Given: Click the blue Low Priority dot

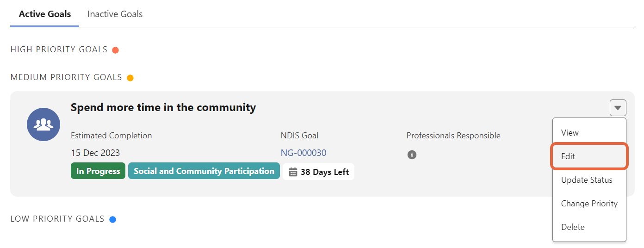Looking at the screenshot, I should 112,219.
